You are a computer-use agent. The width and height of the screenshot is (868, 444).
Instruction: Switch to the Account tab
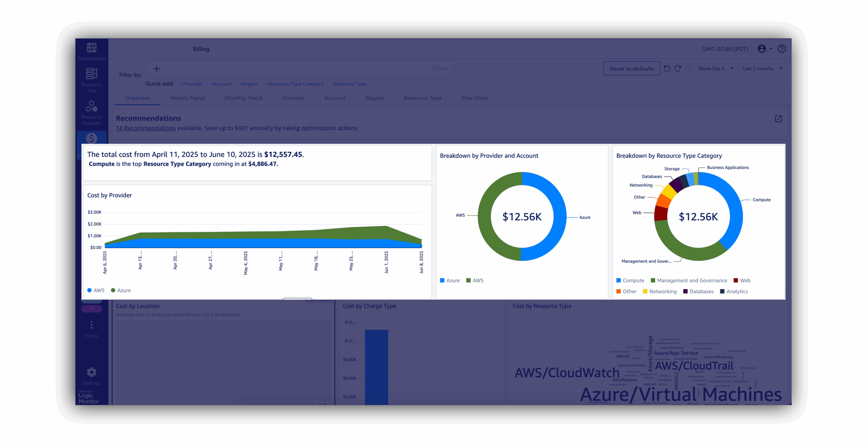tap(335, 98)
